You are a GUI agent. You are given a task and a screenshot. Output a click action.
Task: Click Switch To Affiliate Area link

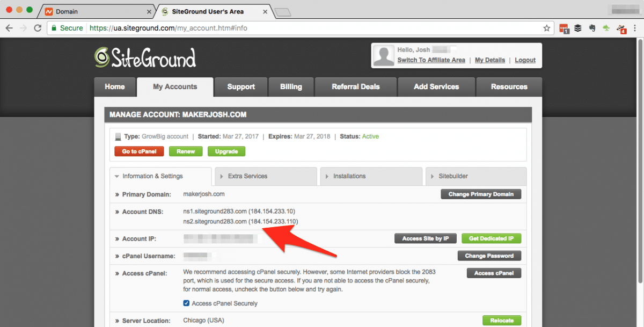[431, 60]
